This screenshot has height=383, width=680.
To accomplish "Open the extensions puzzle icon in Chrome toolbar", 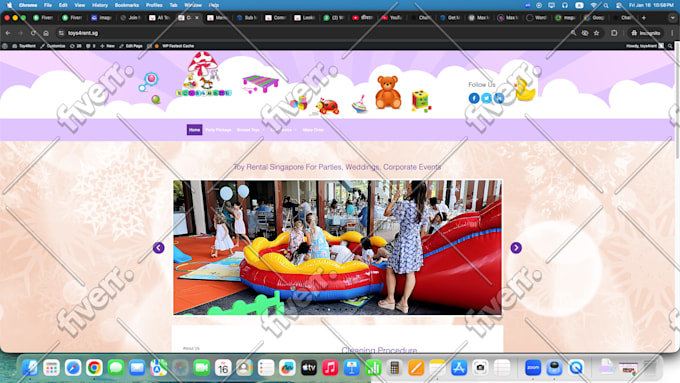I will tap(614, 33).
